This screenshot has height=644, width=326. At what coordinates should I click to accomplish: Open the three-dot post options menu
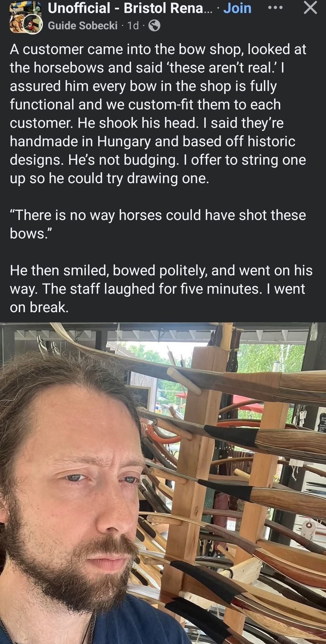point(275,8)
